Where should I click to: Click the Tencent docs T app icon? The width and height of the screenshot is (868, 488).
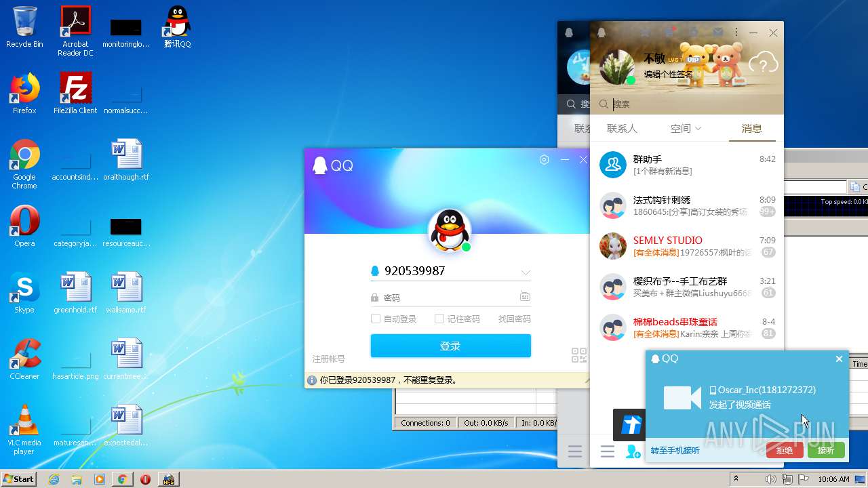(630, 425)
